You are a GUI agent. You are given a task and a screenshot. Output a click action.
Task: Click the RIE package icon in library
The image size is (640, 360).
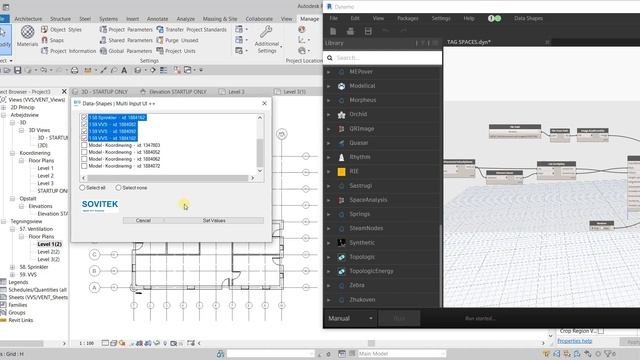(342, 171)
